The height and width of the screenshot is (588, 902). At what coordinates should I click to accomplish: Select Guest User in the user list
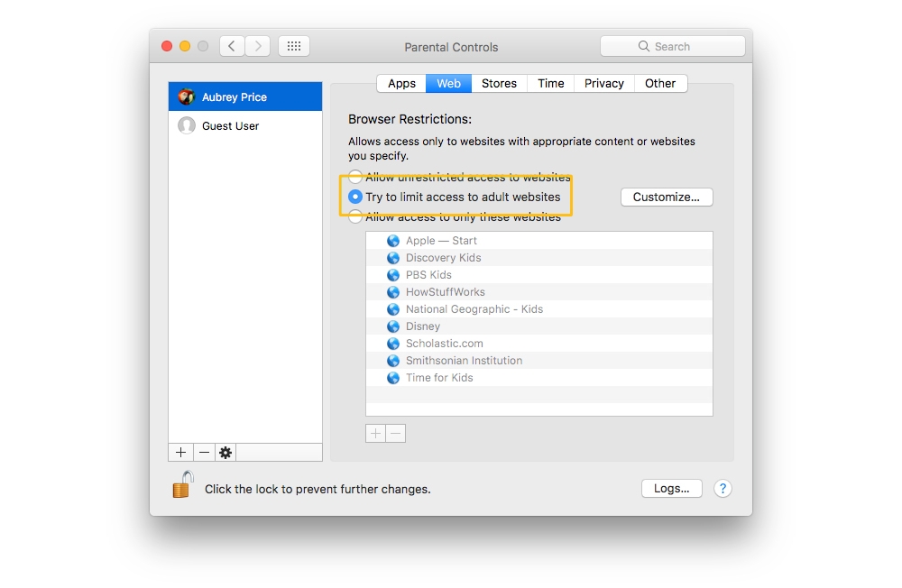point(245,125)
